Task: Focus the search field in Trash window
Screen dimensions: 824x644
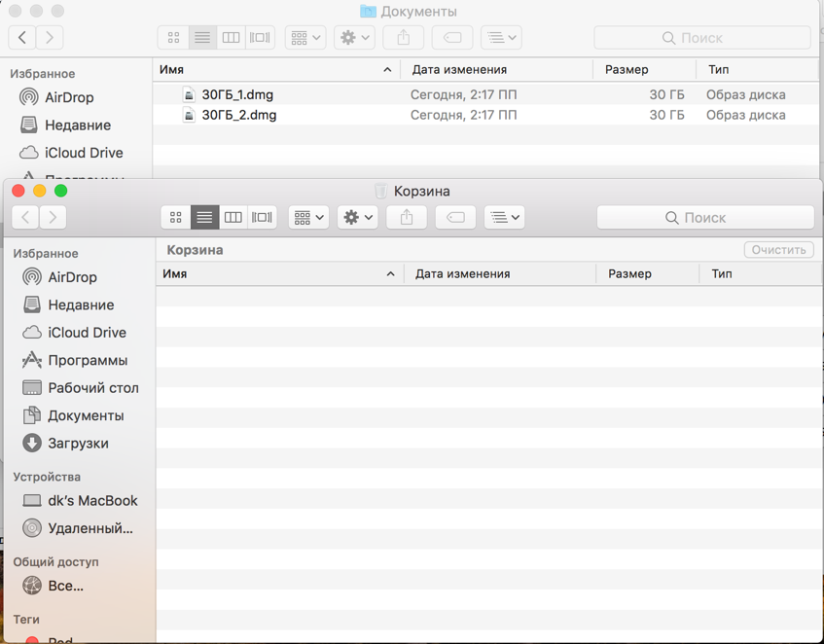Action: pos(705,218)
